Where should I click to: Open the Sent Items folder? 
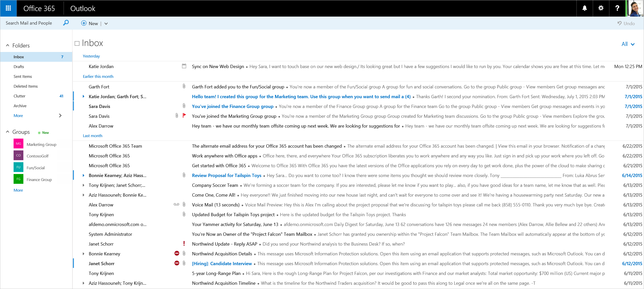tap(23, 76)
